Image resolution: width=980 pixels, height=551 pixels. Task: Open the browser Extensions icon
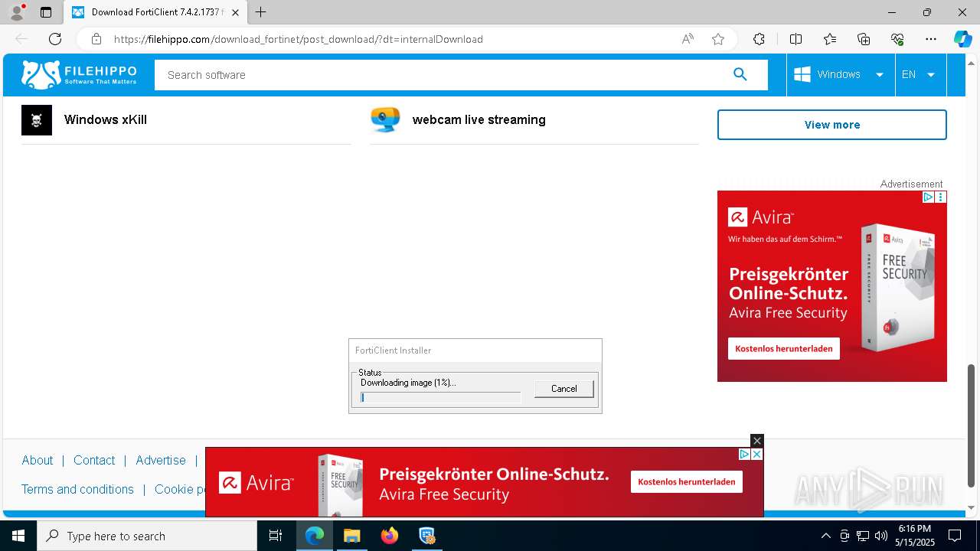coord(759,39)
